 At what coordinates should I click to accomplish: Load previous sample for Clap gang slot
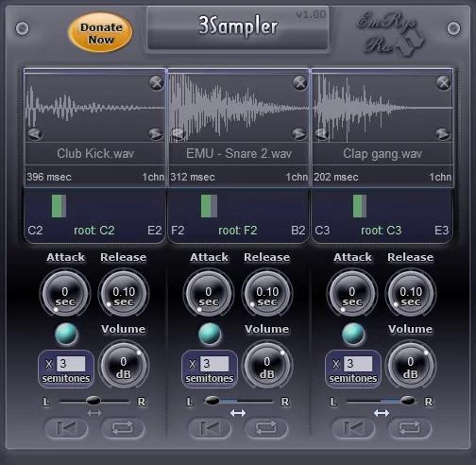(322, 134)
